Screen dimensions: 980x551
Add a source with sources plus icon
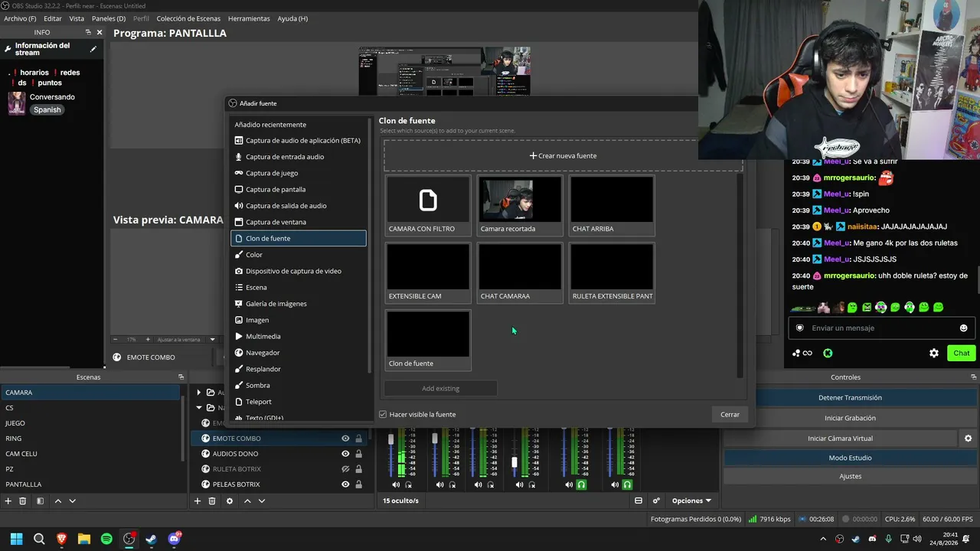tap(198, 501)
